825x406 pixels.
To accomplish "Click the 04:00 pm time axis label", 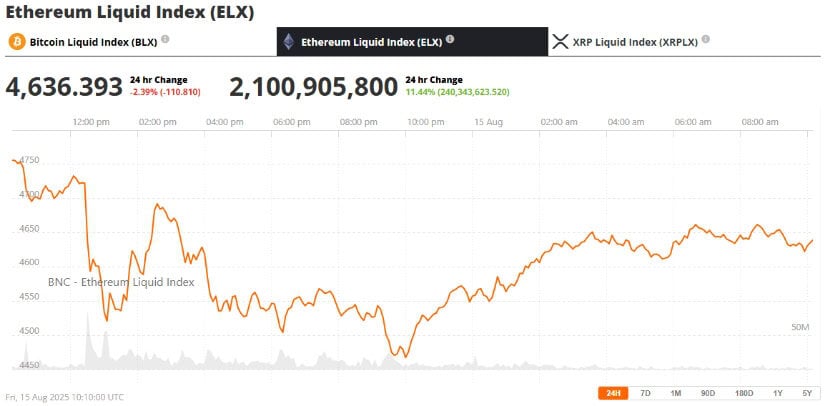I will 225,122.
